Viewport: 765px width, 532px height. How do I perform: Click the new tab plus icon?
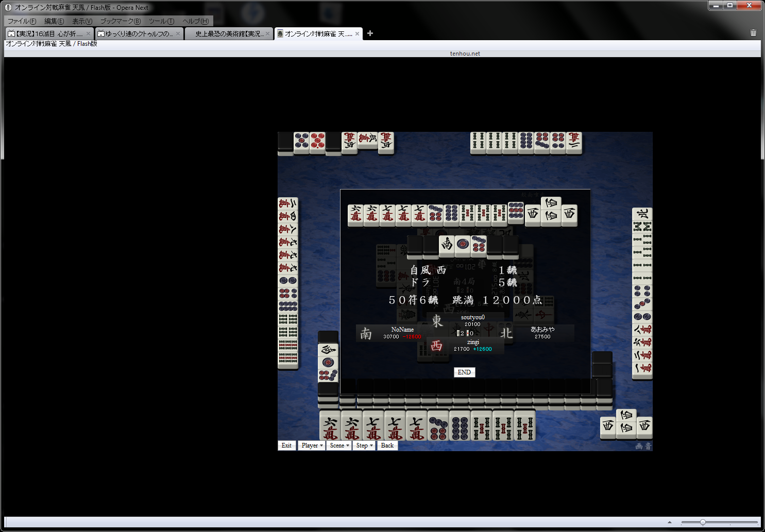click(370, 33)
